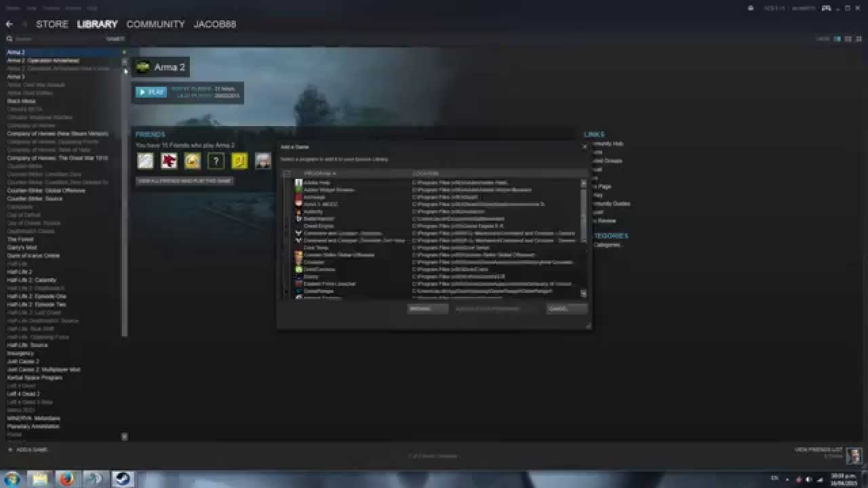Select Company of Heroes (New Steam Version)
This screenshot has height=488, width=868.
coord(57,134)
